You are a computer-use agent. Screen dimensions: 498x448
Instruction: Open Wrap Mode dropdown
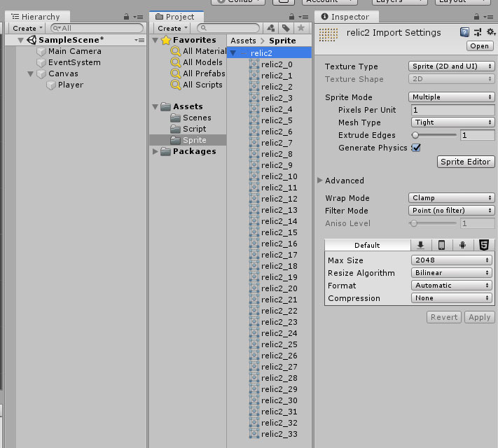pyautogui.click(x=451, y=198)
